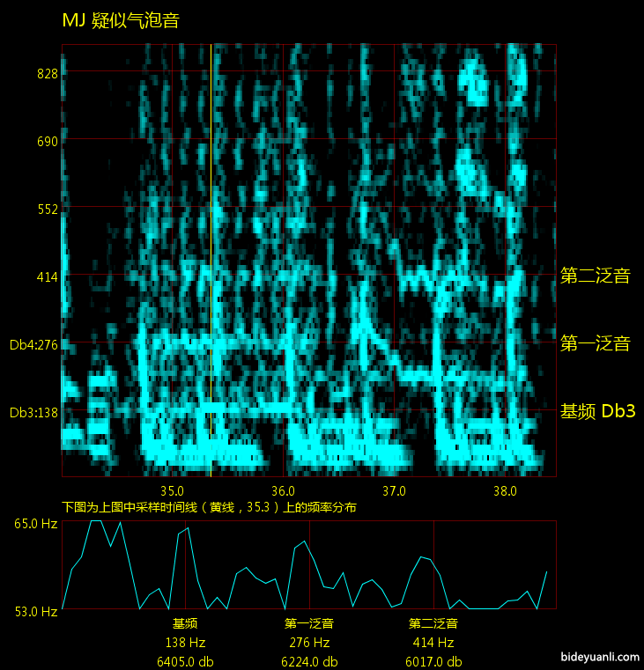Screen dimensions: 644x670
Task: Click the 38.0 time axis tick
Action: point(505,490)
